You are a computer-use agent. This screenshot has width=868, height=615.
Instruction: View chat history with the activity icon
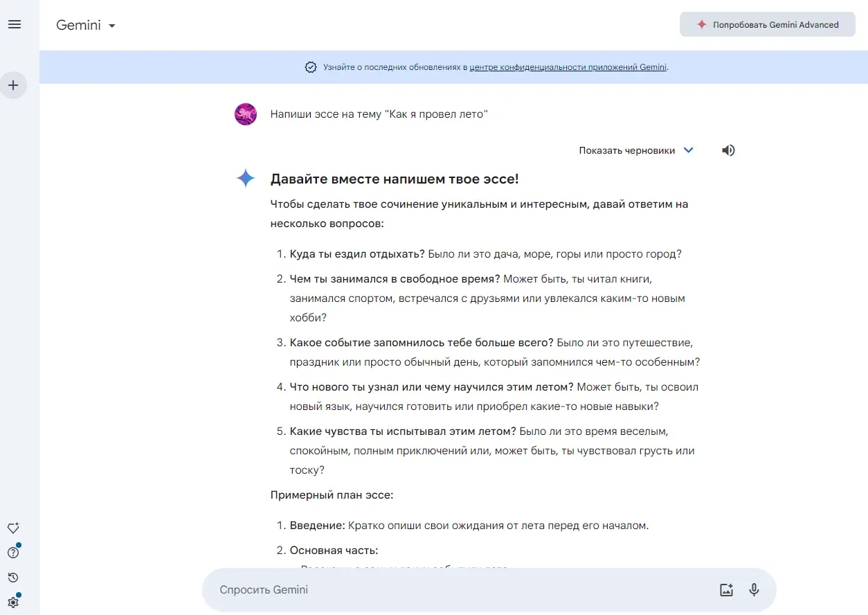(13, 577)
